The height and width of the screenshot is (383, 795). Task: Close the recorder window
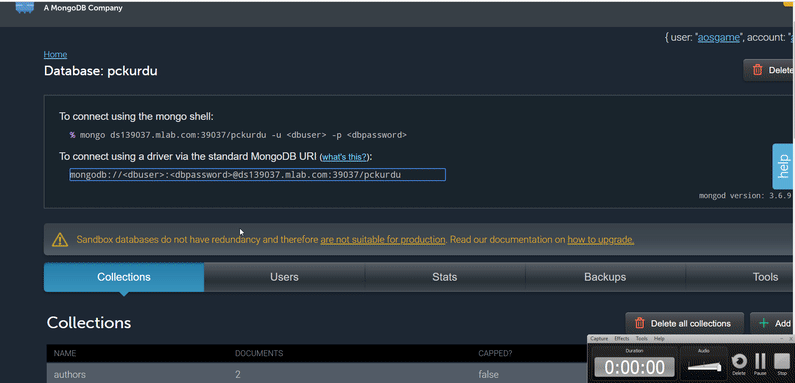pyautogui.click(x=790, y=338)
